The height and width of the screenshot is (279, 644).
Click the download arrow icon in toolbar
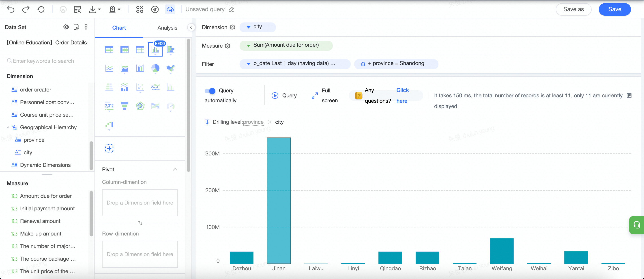click(x=92, y=9)
